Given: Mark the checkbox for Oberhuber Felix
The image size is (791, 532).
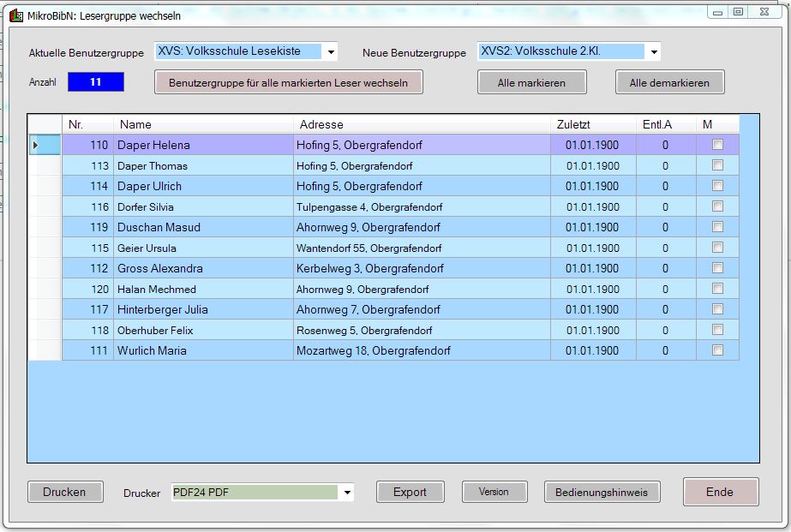Looking at the screenshot, I should coord(717,330).
